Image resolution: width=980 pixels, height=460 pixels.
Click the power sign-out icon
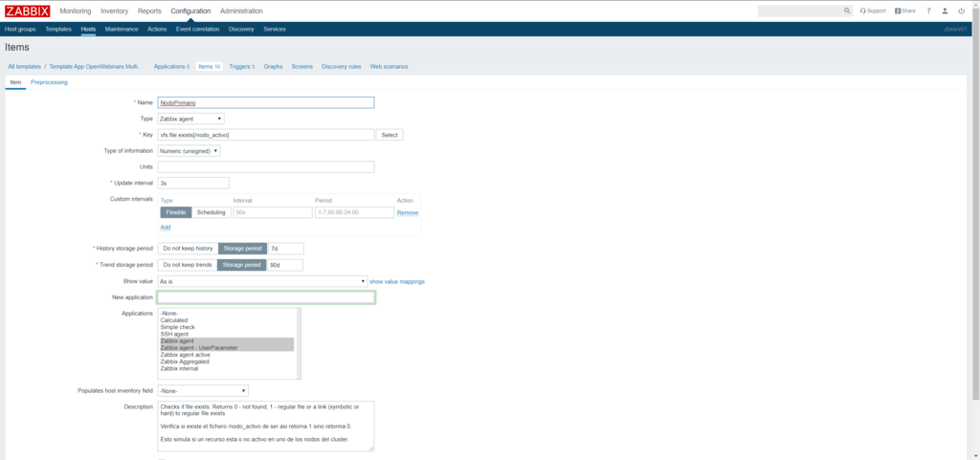[x=961, y=11]
